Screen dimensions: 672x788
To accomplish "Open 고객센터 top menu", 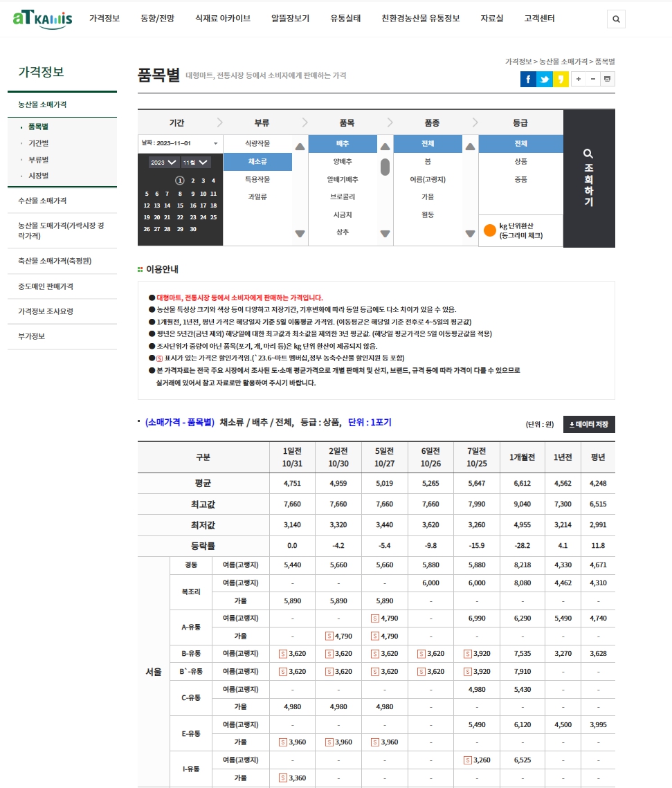I will pyautogui.click(x=539, y=19).
